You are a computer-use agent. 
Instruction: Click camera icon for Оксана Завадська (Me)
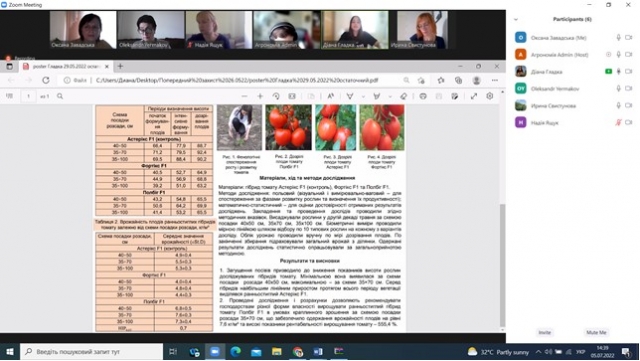(629, 38)
